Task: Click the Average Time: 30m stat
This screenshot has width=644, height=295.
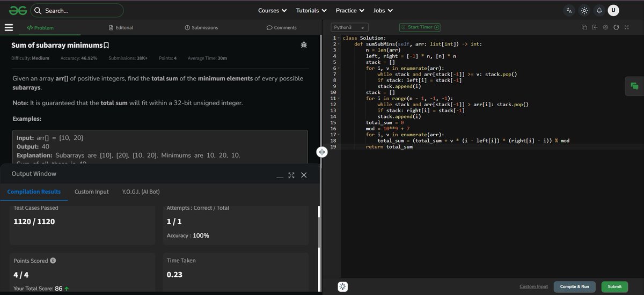Action: [x=207, y=58]
